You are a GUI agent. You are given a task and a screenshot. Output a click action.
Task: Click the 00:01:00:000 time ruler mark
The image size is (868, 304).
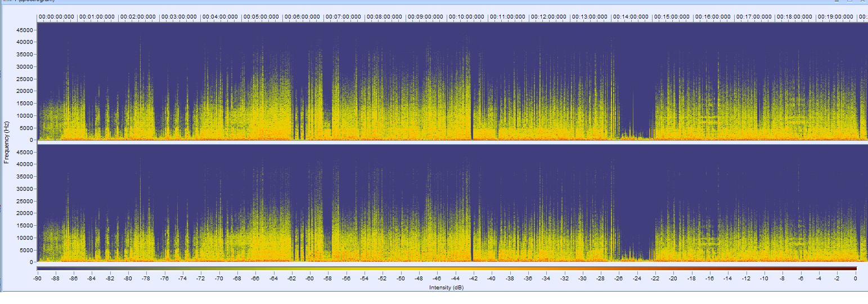coord(97,17)
